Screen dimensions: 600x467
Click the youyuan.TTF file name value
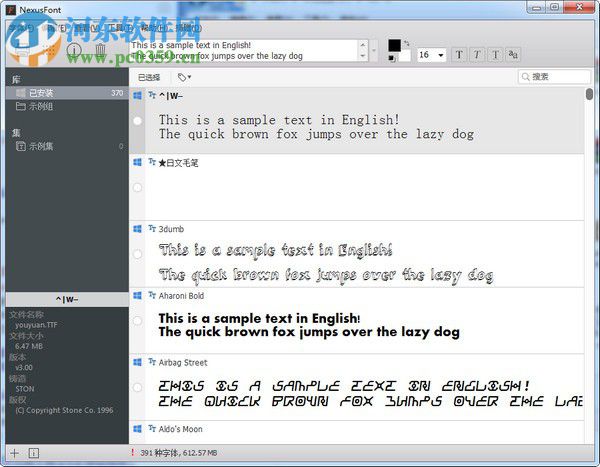(x=36, y=325)
